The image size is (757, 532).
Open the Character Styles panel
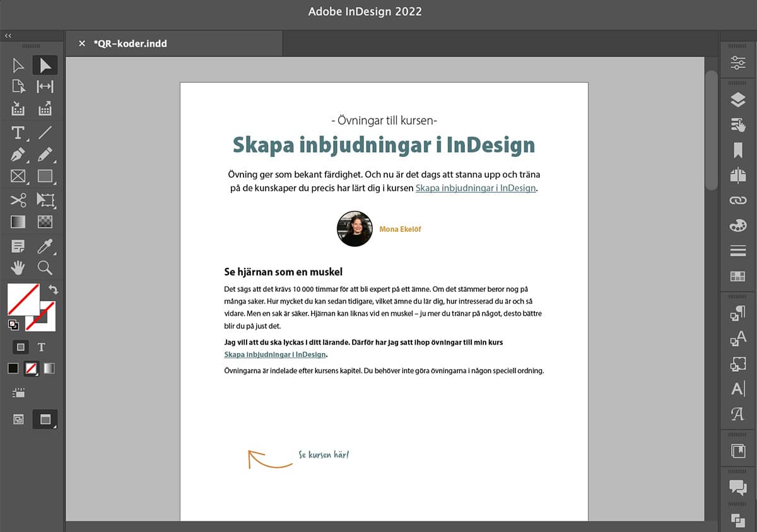pos(737,338)
